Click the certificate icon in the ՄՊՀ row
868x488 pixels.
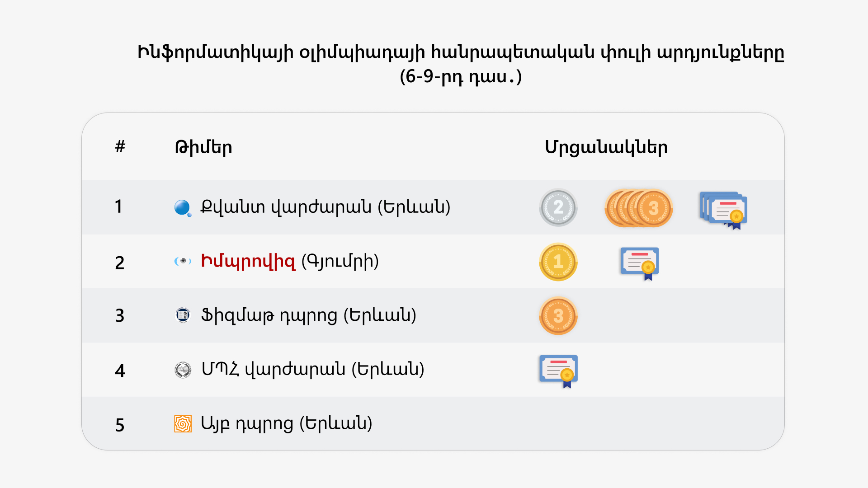pyautogui.click(x=558, y=371)
